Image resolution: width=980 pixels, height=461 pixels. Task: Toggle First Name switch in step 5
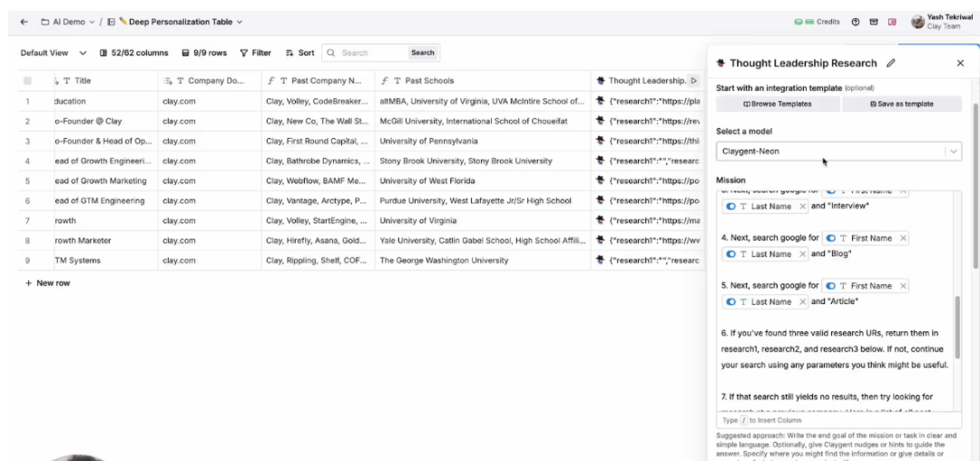coord(830,286)
